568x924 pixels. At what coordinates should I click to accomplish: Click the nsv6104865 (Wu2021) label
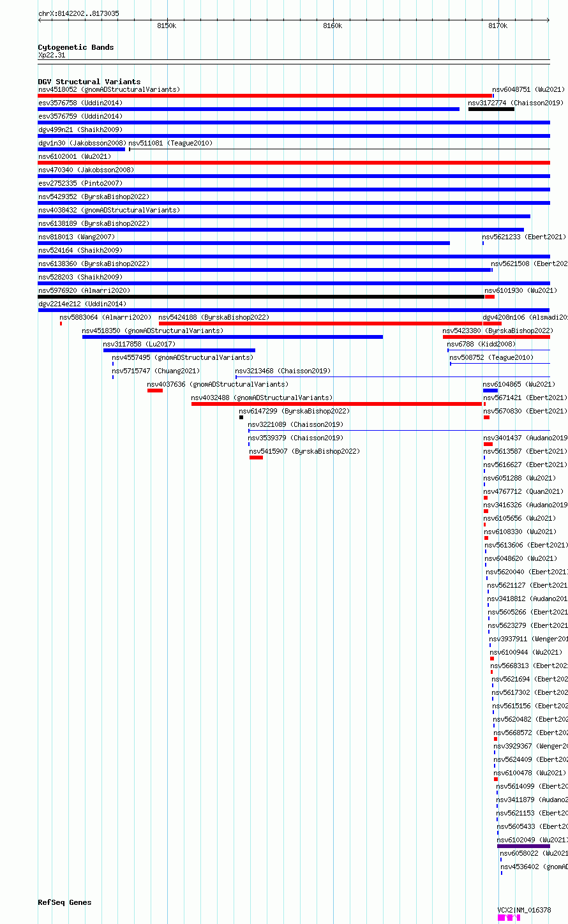tap(519, 384)
